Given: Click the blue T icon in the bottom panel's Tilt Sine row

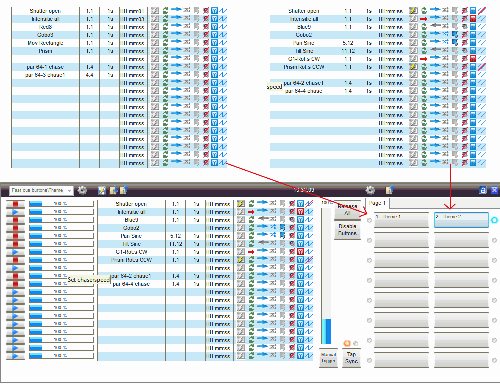Looking at the screenshot, I should point(300,244).
